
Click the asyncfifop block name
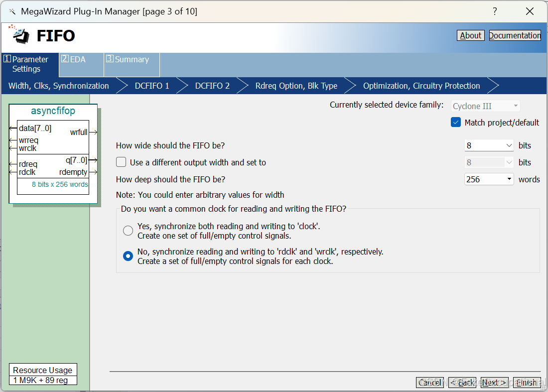pos(53,111)
